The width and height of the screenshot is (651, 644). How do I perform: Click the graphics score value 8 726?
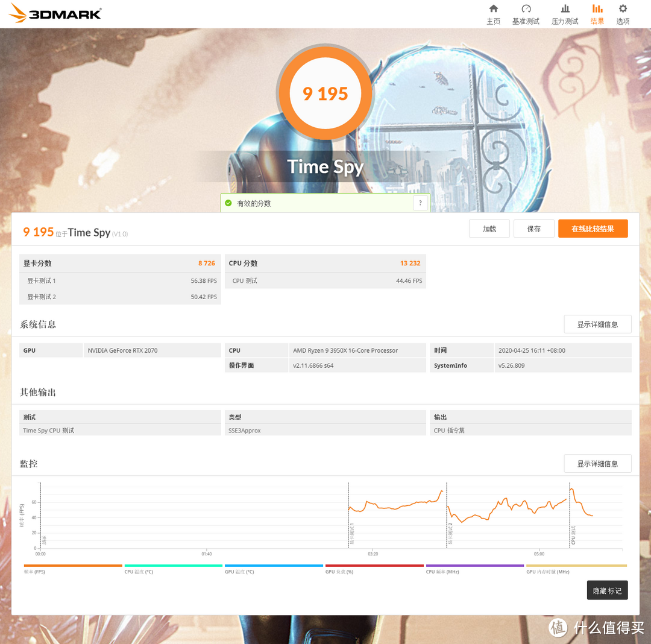tap(206, 264)
